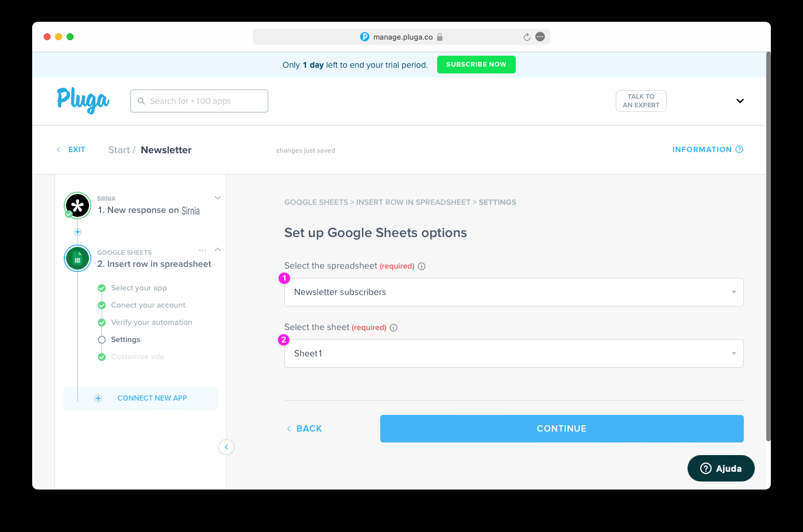Screen dimensions: 803x532
Task: Click the plus icon beside CONNECT NEW APP
Action: [98, 398]
